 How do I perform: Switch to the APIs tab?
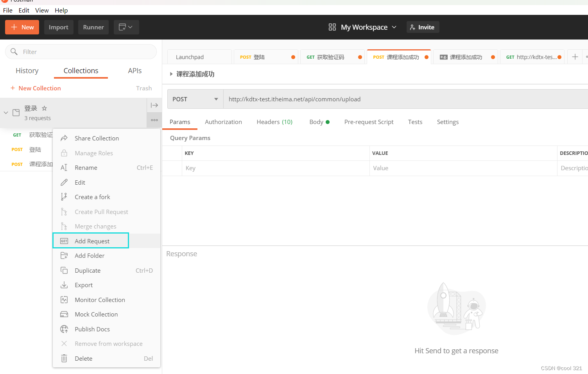coord(134,71)
